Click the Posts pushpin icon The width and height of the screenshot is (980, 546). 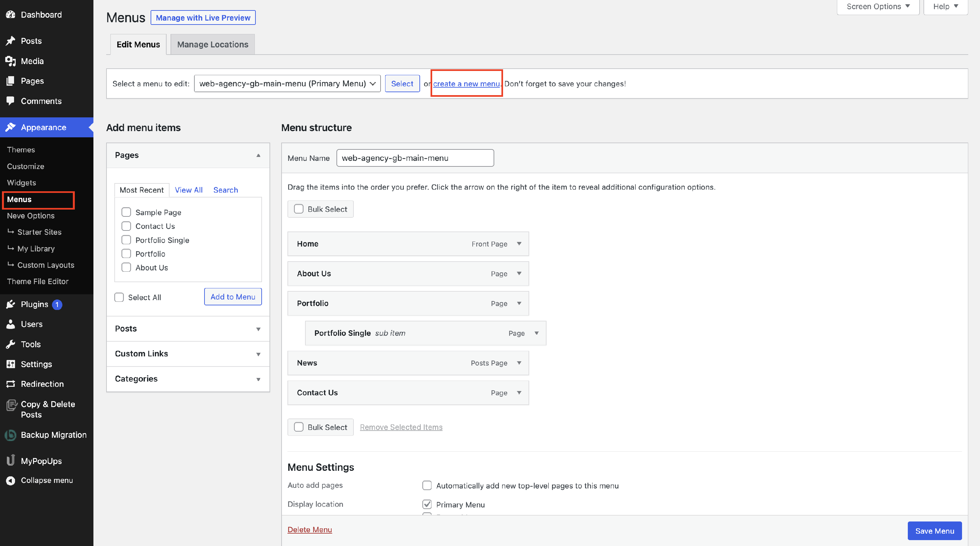click(11, 41)
